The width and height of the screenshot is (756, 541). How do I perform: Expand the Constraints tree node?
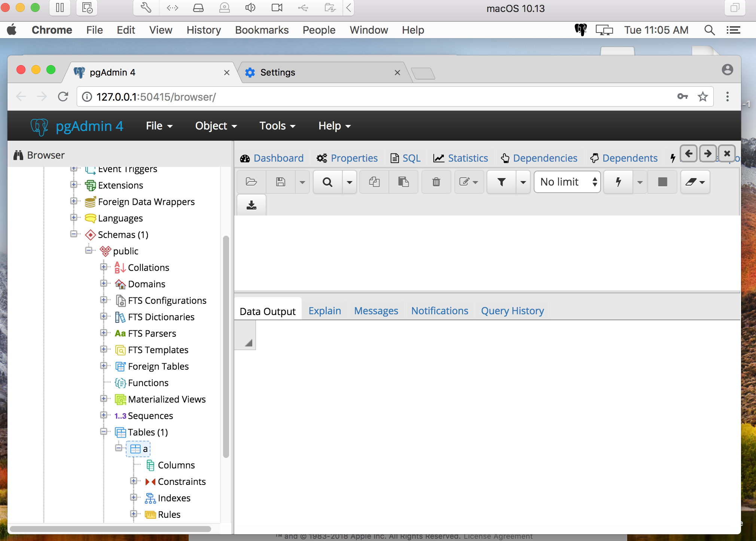(134, 481)
